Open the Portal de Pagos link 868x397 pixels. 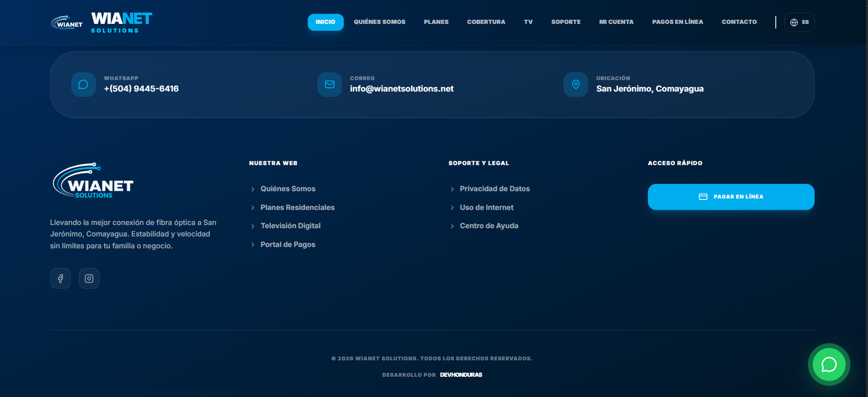[288, 245]
